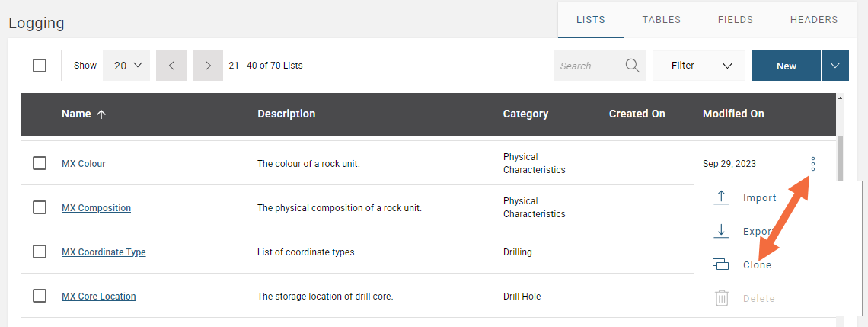
Task: Open the three-dot menu for MX Colour
Action: (x=813, y=163)
